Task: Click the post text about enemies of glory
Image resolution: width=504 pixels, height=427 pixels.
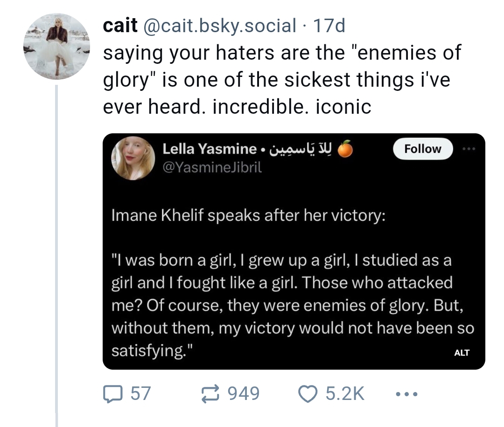Action: click(282, 79)
